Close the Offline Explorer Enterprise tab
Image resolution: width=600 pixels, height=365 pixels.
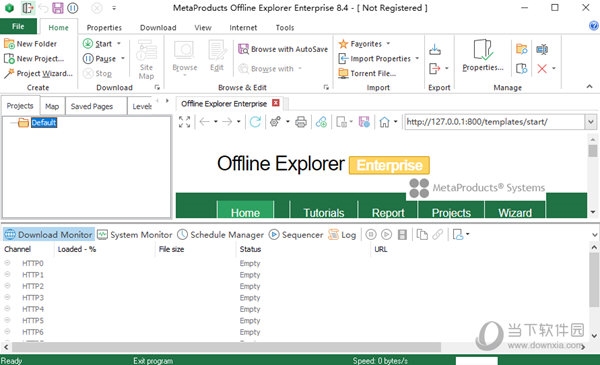point(276,103)
